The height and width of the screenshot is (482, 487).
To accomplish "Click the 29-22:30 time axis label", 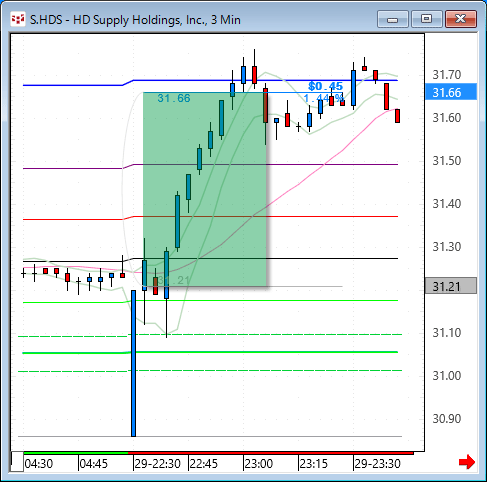I will click(157, 464).
